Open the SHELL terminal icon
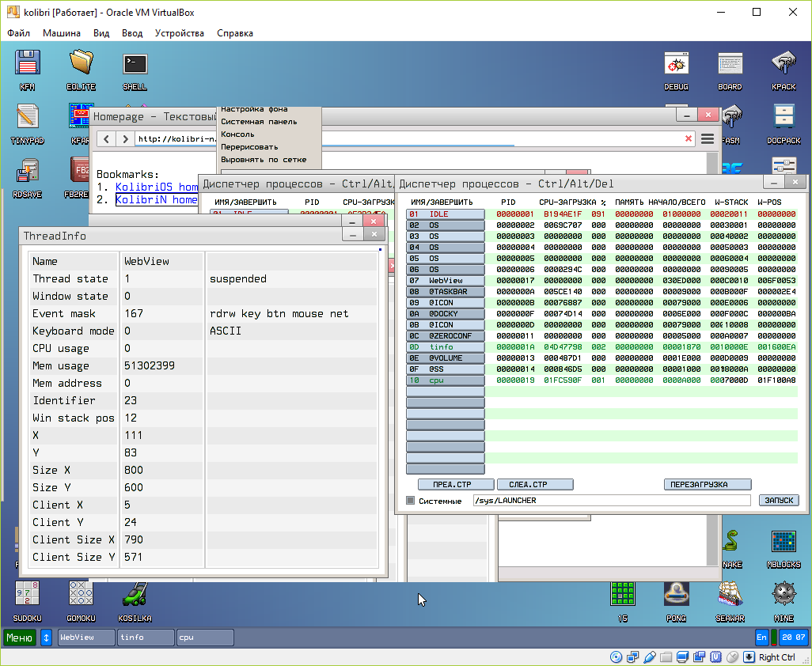This screenshot has height=666, width=812. 135,63
